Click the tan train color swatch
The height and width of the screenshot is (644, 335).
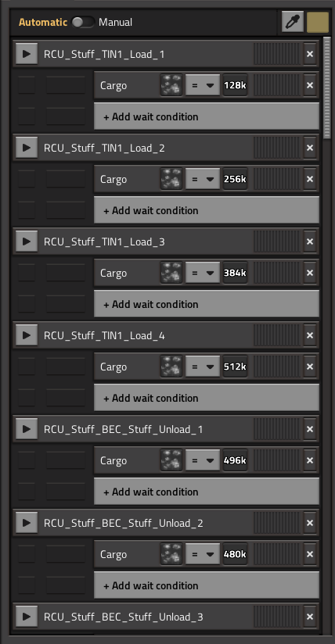coord(318,22)
